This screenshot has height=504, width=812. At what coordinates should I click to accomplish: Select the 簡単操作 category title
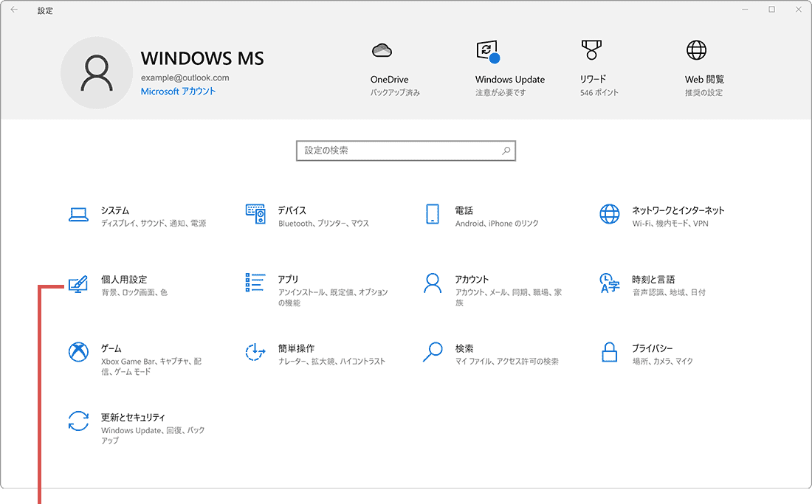pos(296,348)
